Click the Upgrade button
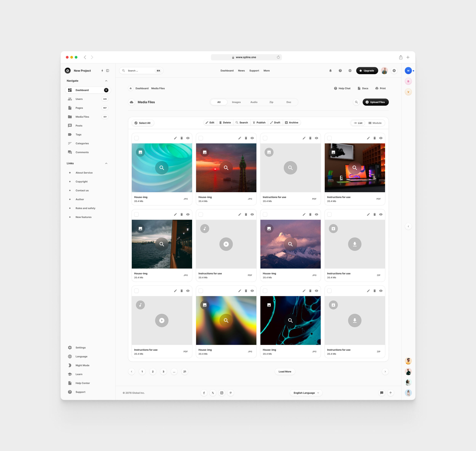The width and height of the screenshot is (476, 451). pos(367,71)
